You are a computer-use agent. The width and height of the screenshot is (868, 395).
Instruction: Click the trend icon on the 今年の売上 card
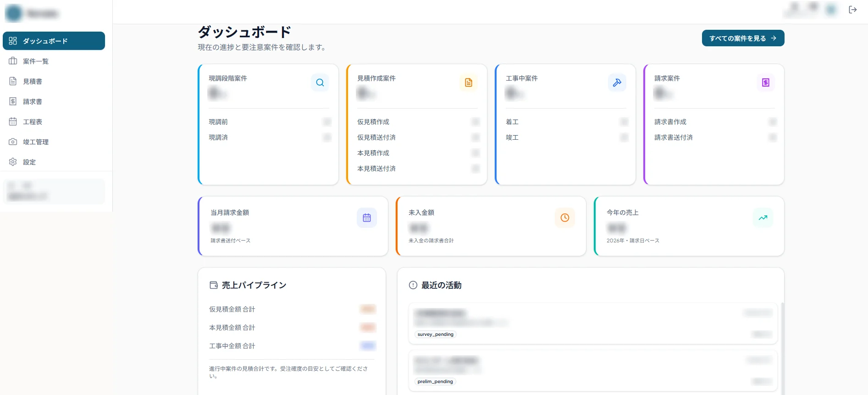pos(763,218)
